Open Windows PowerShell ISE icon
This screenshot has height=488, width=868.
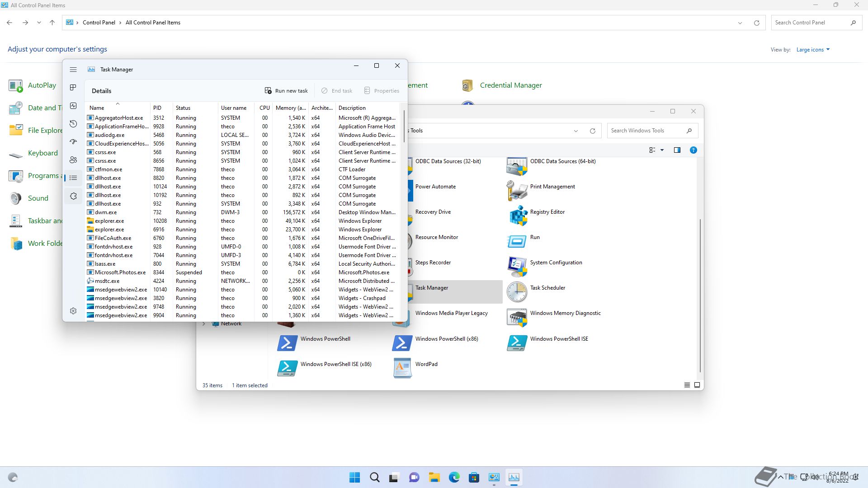[548, 343]
